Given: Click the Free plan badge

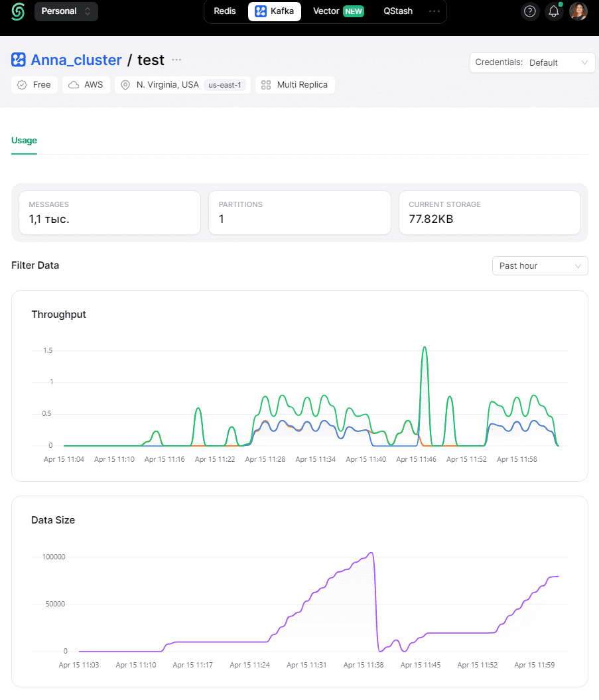Looking at the screenshot, I should [34, 85].
